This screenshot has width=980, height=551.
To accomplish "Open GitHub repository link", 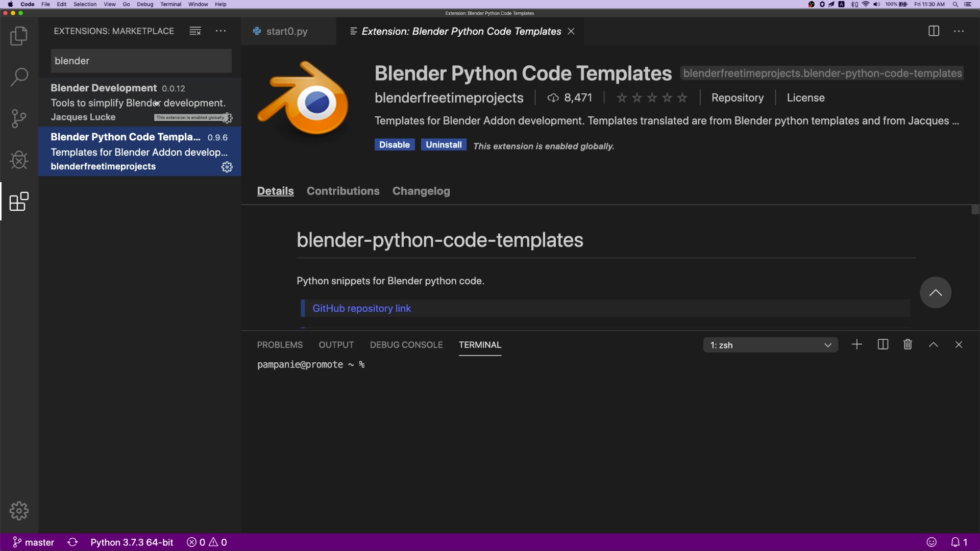I will (361, 309).
